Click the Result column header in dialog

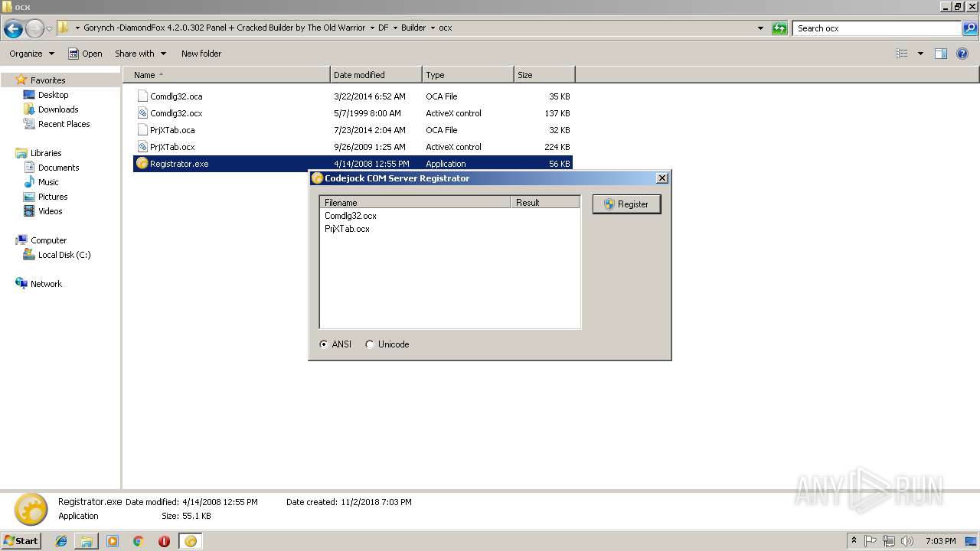click(x=545, y=203)
